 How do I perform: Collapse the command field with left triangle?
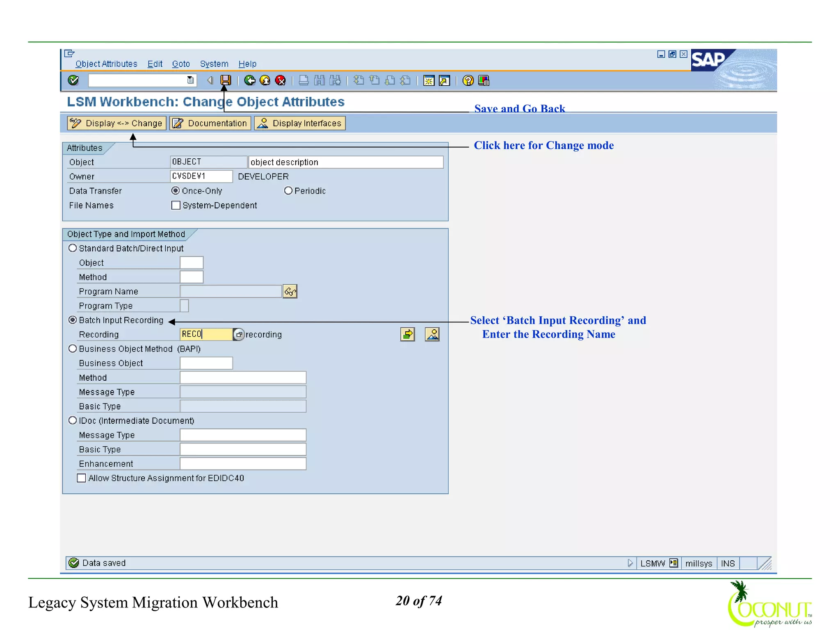[210, 80]
